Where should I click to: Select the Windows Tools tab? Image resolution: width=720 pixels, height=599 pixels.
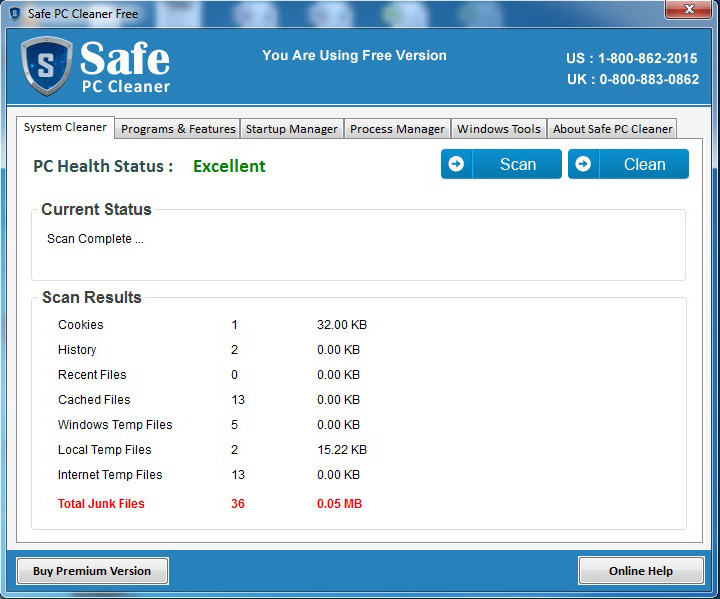coord(499,129)
